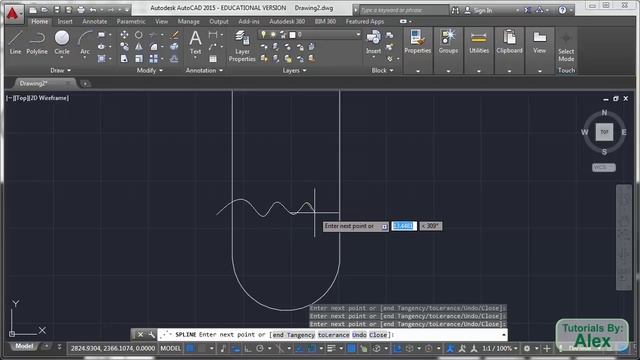Open the layer selection dropdown
This screenshot has height=360, width=640.
358,35
